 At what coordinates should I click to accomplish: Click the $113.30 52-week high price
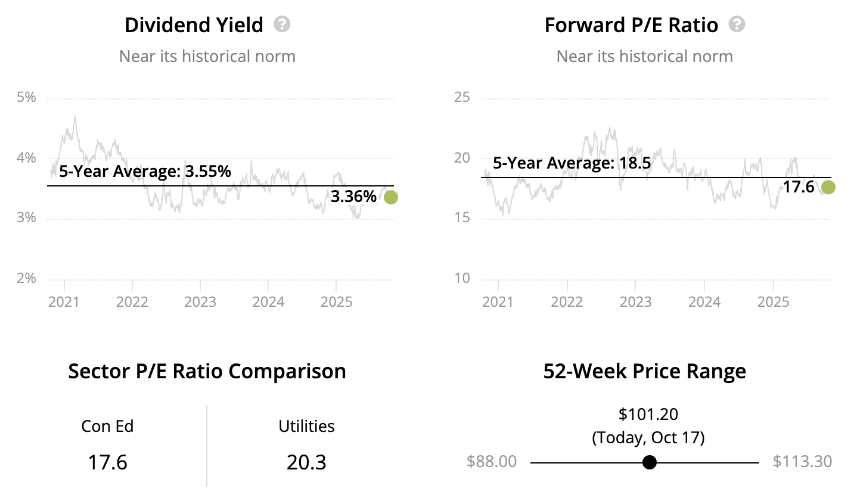802,462
